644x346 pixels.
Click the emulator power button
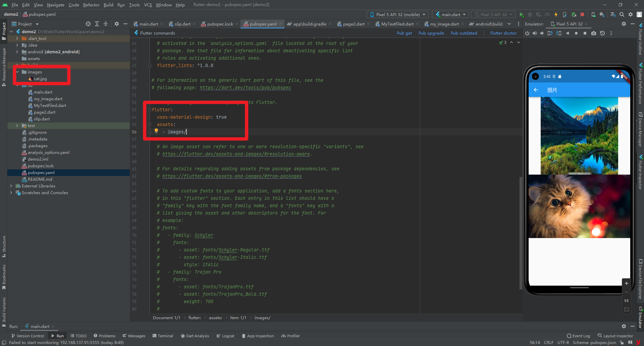tap(527, 33)
